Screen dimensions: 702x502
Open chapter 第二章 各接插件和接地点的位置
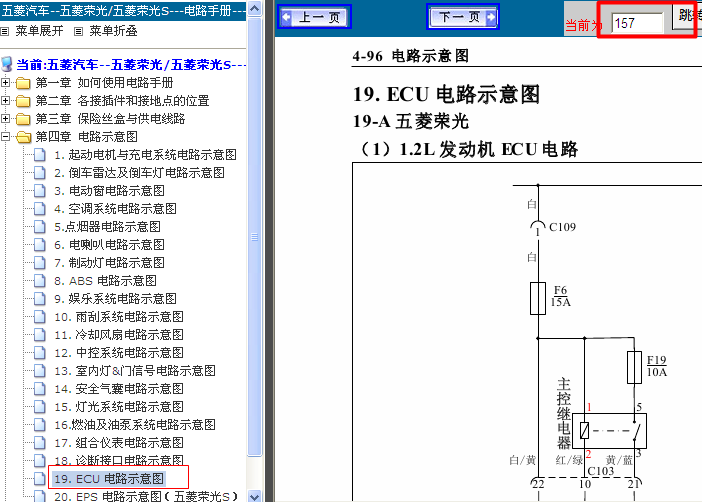click(x=122, y=101)
